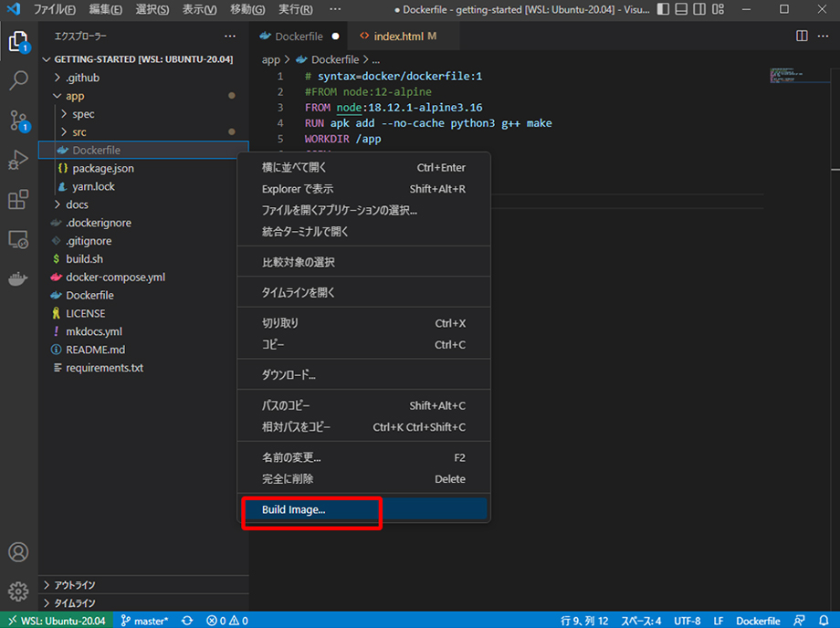Open the 移動(G) menu

point(247,9)
